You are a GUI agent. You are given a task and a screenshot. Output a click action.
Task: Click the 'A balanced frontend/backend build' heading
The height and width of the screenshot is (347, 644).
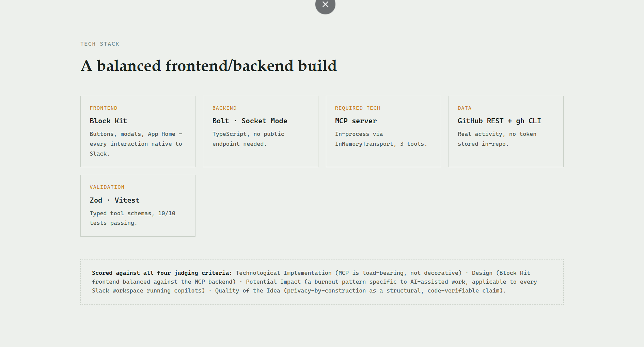(x=209, y=66)
